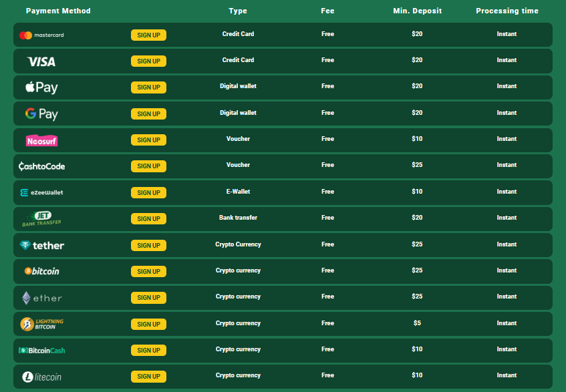The width and height of the screenshot is (566, 392).
Task: Click the BitcoinCash logo
Action: point(41,351)
